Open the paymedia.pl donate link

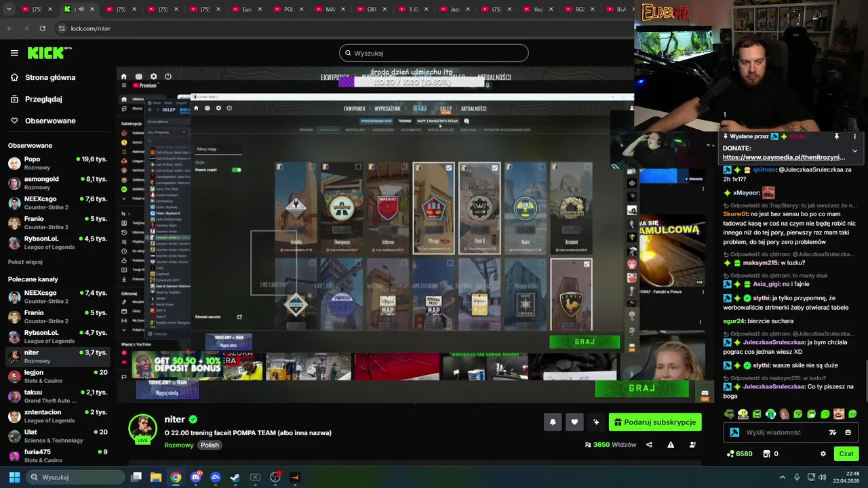[x=784, y=157]
